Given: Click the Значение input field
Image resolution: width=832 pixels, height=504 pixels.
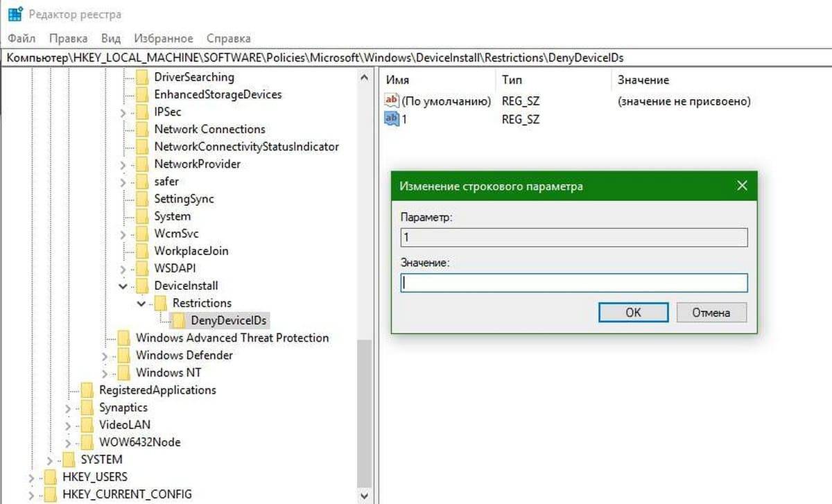Looking at the screenshot, I should coord(574,283).
